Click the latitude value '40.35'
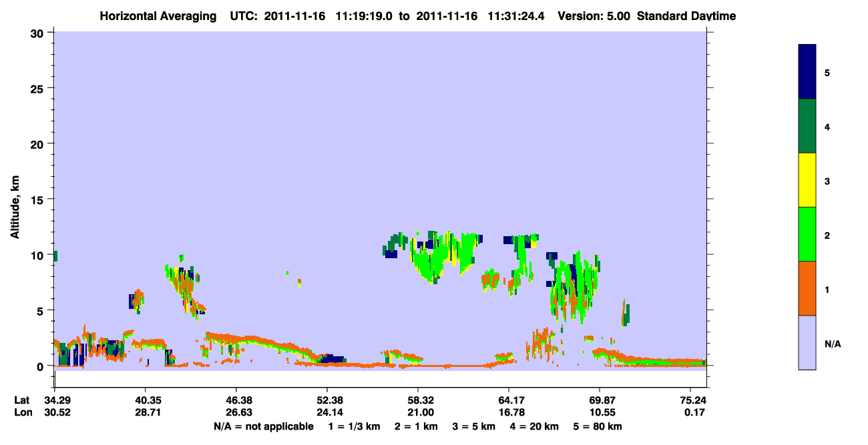Viewport: 868px width, 445px height. tap(146, 400)
